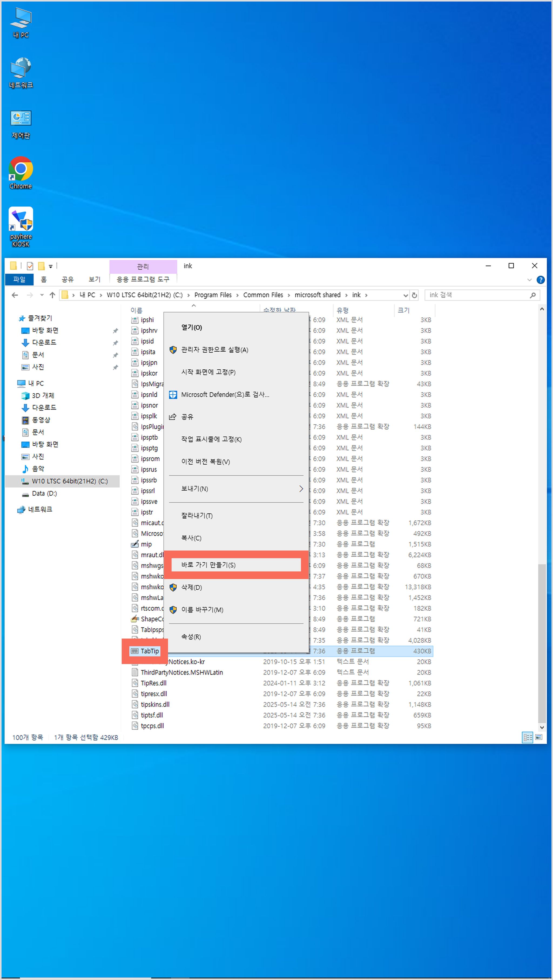Select ThirdPartyNotices.MSHWLatin file
The image size is (553, 980).
click(177, 672)
